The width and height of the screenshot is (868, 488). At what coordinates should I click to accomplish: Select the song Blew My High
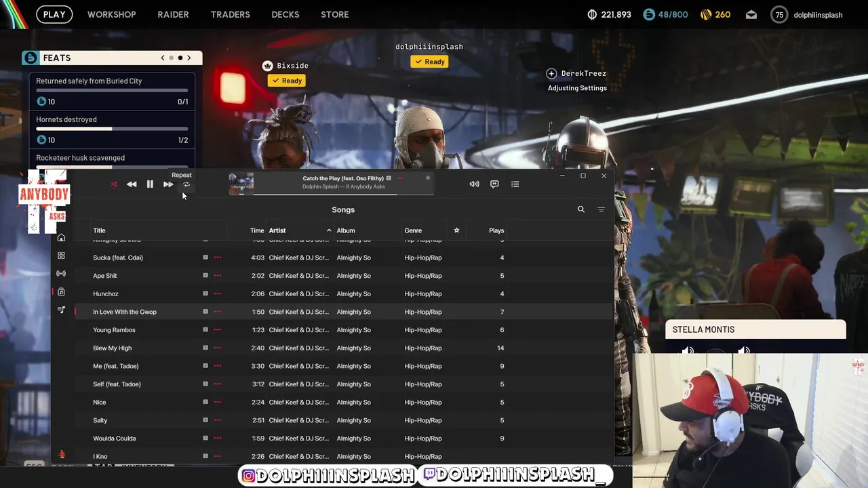coord(112,348)
